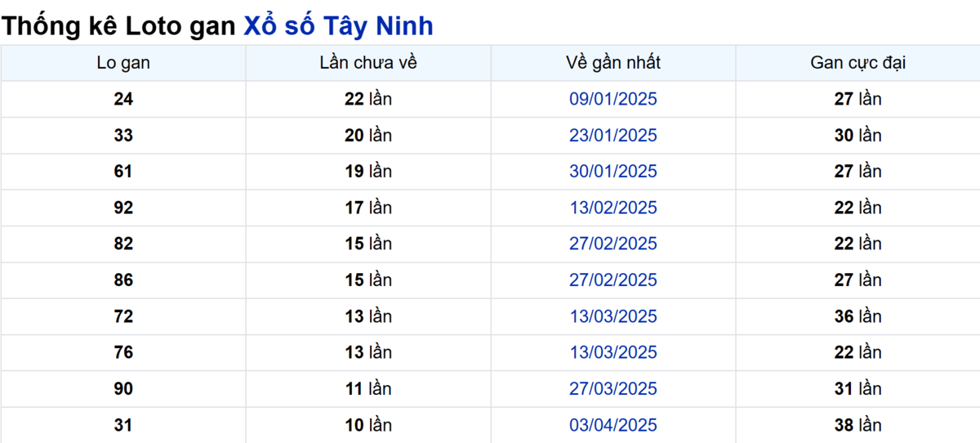Click date 13/03/2025 in row 72
The height and width of the screenshot is (443, 980).
pyautogui.click(x=613, y=316)
